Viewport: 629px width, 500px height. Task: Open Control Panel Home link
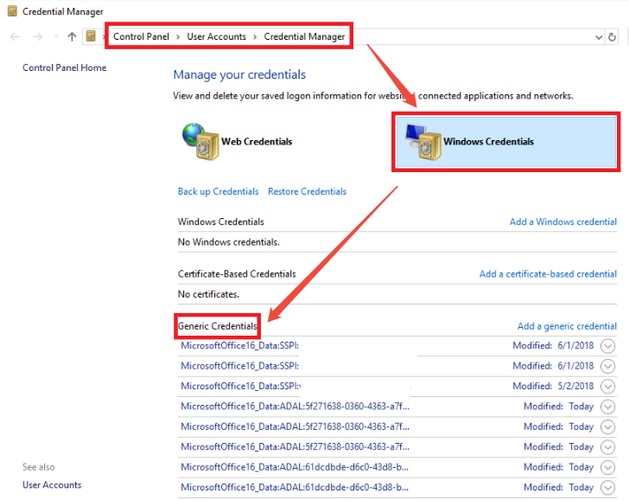[64, 67]
